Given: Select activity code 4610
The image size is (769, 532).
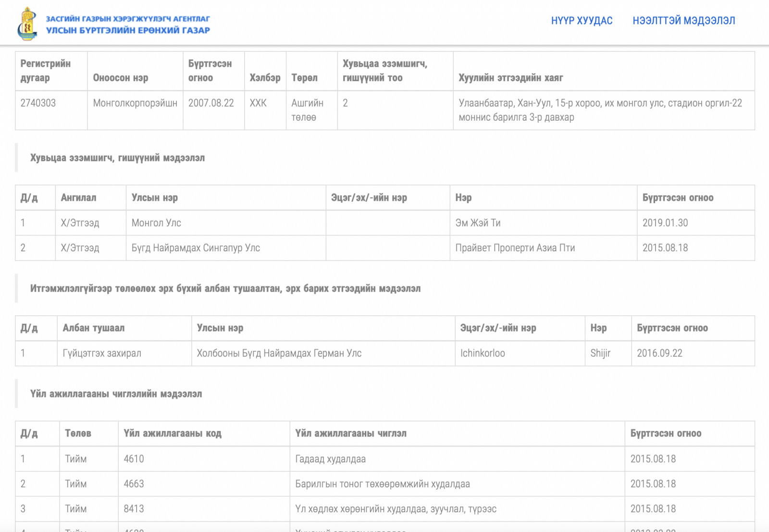Looking at the screenshot, I should coord(134,459).
